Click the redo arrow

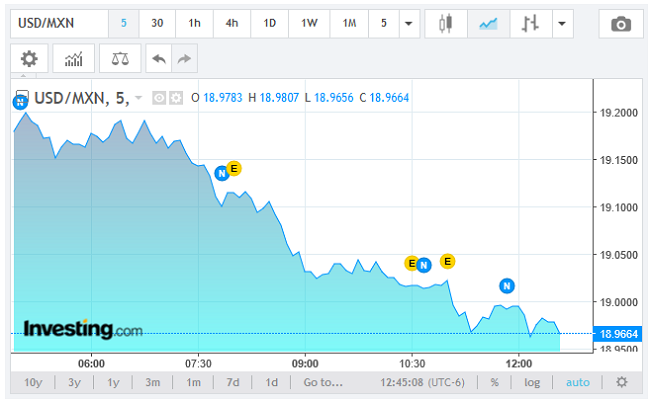pos(183,59)
